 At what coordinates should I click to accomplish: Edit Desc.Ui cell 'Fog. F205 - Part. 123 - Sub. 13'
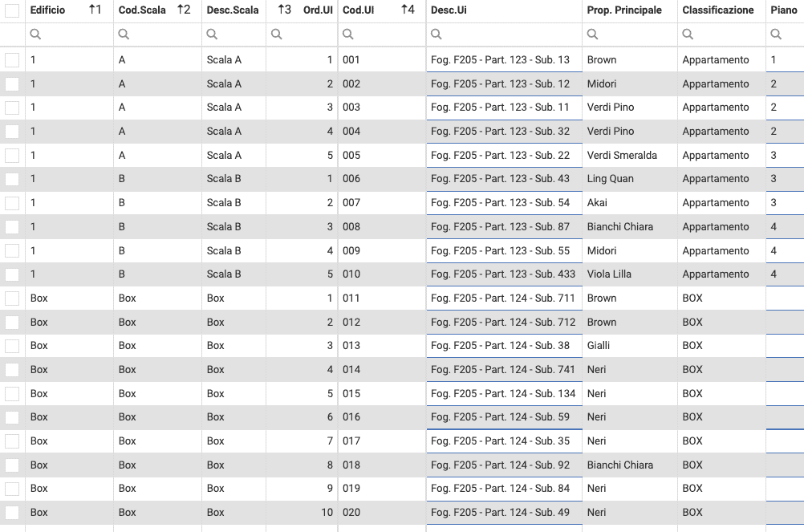(x=504, y=60)
